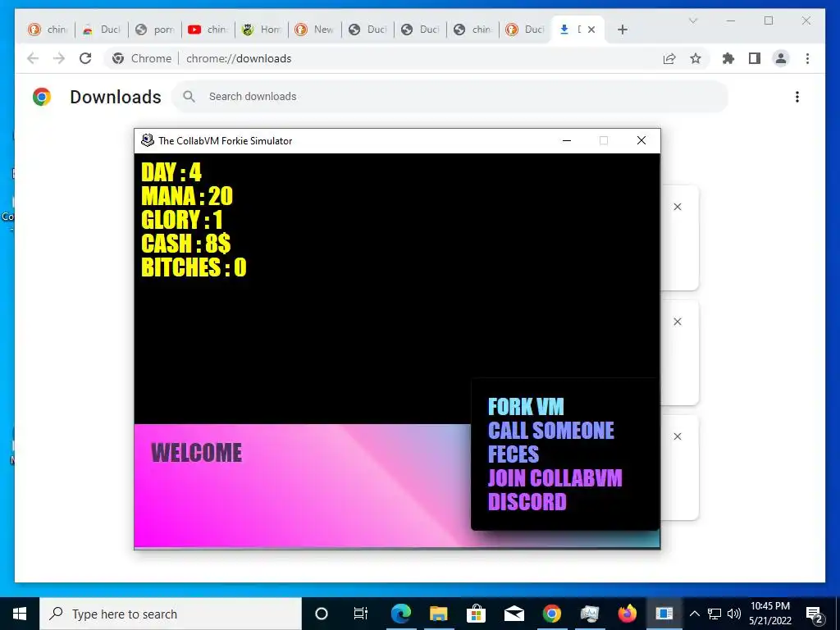The image size is (840, 630).
Task: Bookmark this page with the star icon
Action: 696,58
